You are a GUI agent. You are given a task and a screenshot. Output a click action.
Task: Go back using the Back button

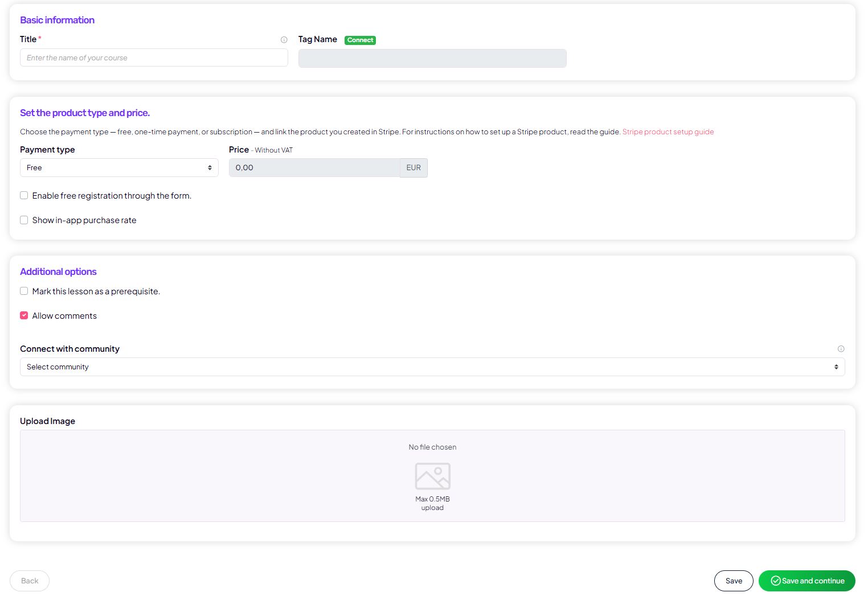[x=30, y=581]
